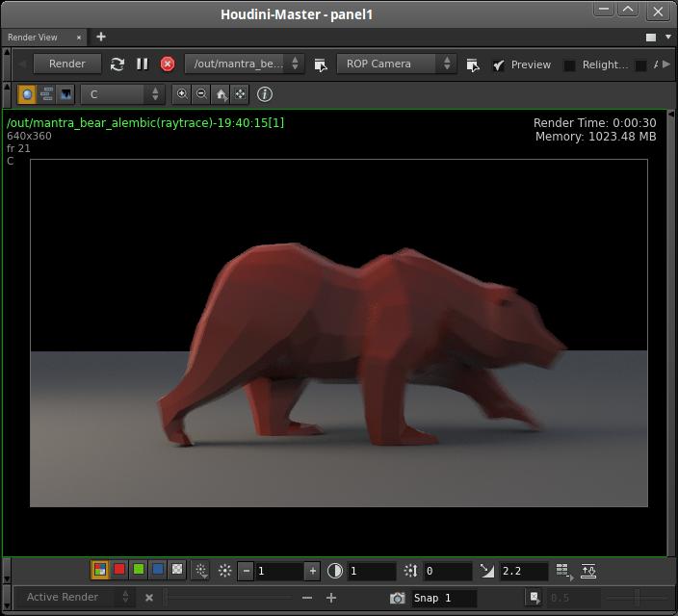Open the render info icon
Image resolution: width=678 pixels, height=616 pixels.
[x=265, y=94]
